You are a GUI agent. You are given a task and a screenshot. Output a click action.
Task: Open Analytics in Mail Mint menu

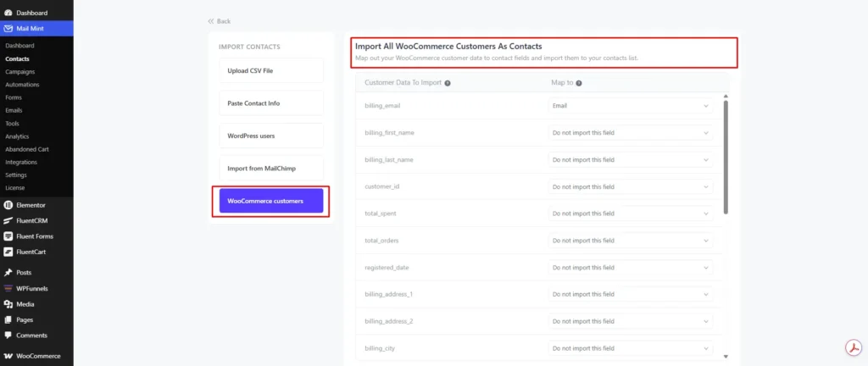(x=17, y=136)
